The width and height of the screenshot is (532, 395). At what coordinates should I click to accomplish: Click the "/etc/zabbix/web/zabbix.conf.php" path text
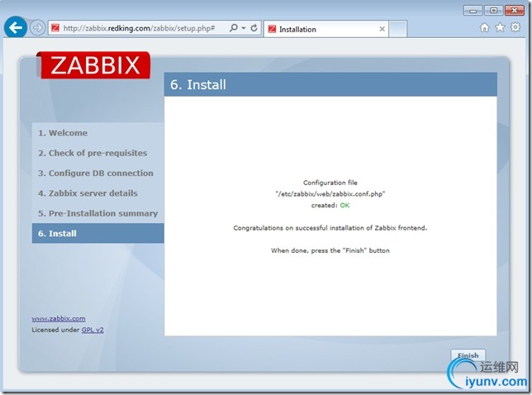point(330,194)
